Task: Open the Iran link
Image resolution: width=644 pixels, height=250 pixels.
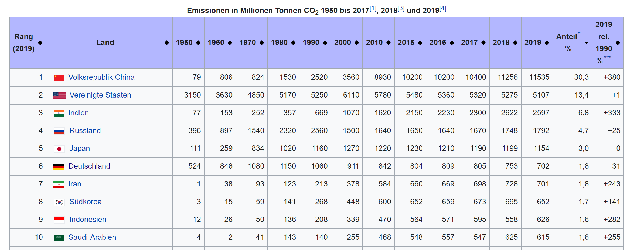Action: (x=75, y=184)
